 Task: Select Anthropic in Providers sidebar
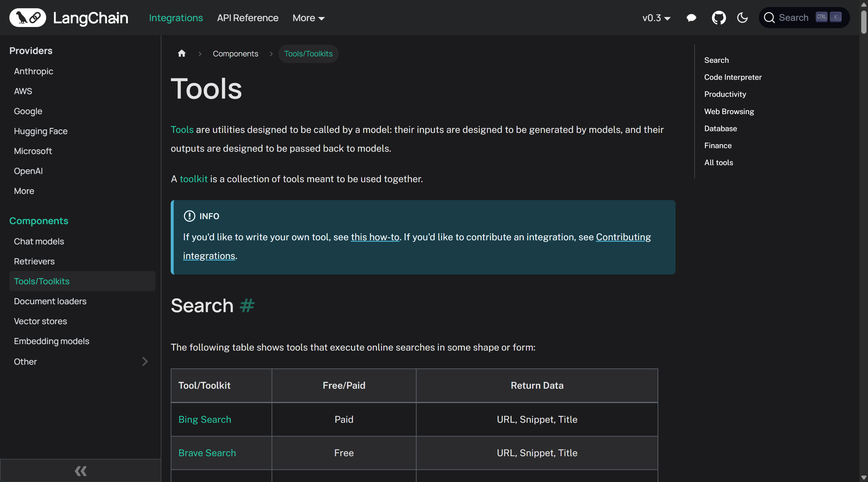(x=33, y=71)
